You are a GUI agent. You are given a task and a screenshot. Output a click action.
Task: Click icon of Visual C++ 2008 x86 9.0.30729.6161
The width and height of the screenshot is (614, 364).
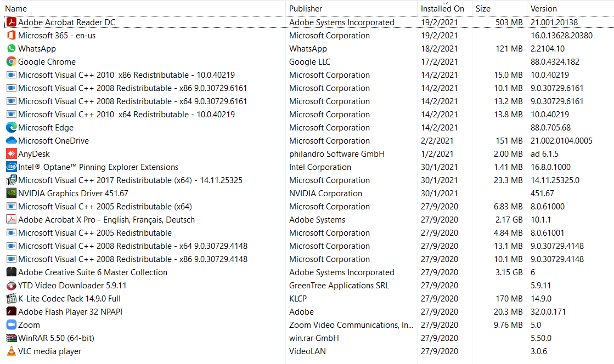(x=12, y=88)
